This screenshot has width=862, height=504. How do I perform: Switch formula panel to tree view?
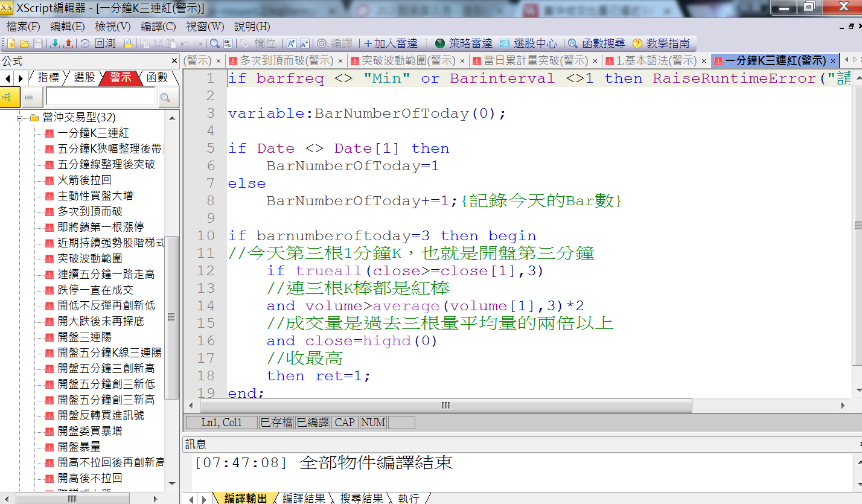(x=10, y=97)
